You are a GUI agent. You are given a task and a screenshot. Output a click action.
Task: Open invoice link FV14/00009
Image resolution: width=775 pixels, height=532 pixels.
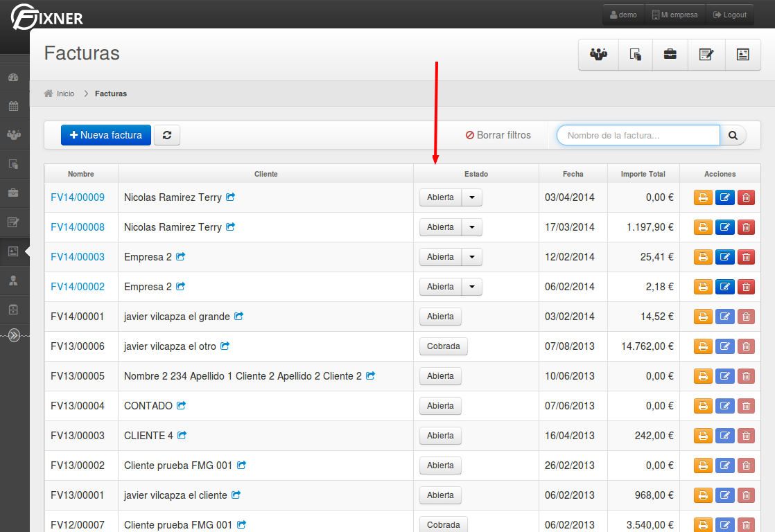pyautogui.click(x=78, y=197)
